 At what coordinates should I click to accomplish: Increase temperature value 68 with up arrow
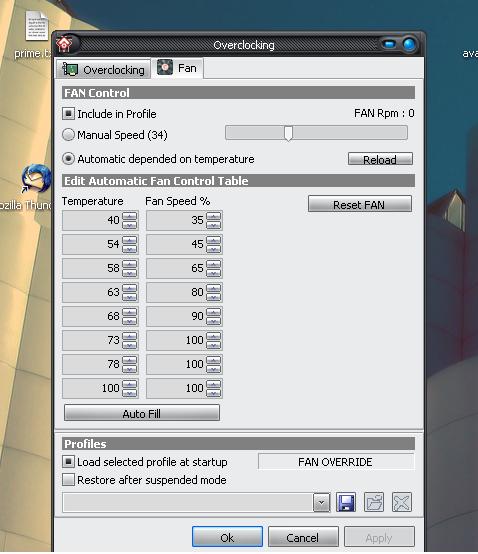coord(130,312)
